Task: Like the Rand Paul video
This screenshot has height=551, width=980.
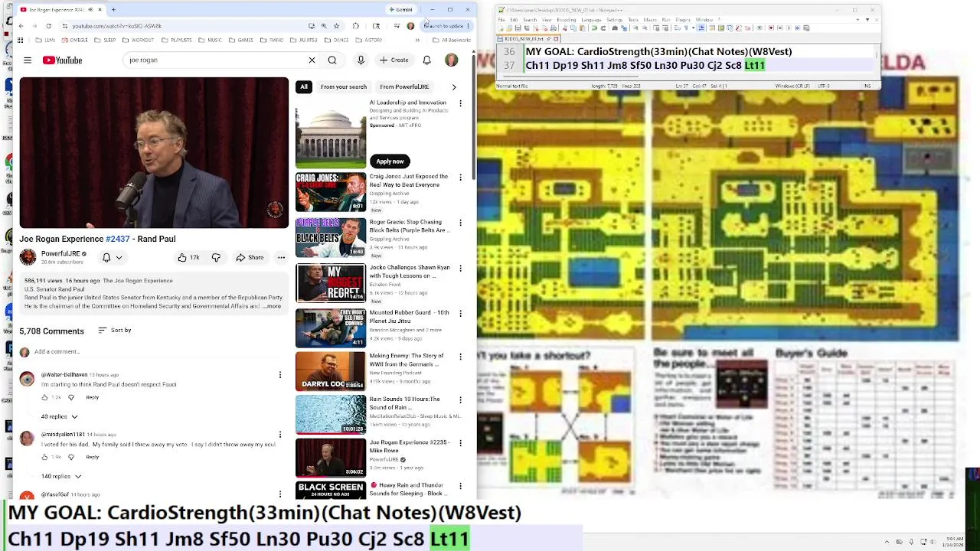Action: pyautogui.click(x=188, y=257)
